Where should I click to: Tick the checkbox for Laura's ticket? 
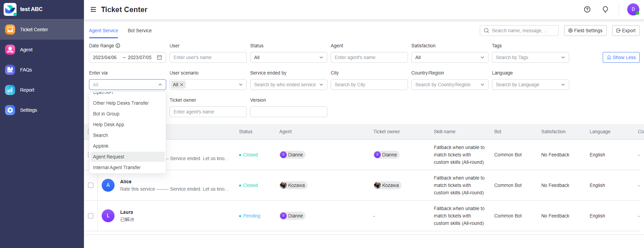pyautogui.click(x=91, y=216)
